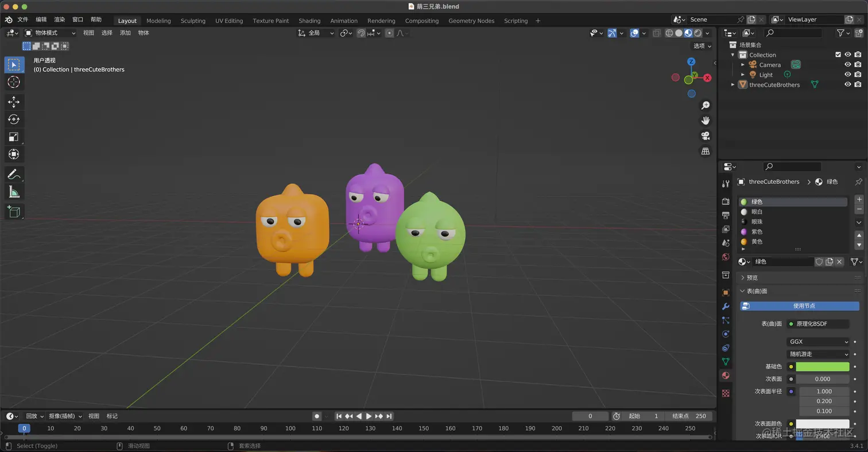Open the GGX distribution dropdown
Image resolution: width=868 pixels, height=452 pixels.
point(817,341)
